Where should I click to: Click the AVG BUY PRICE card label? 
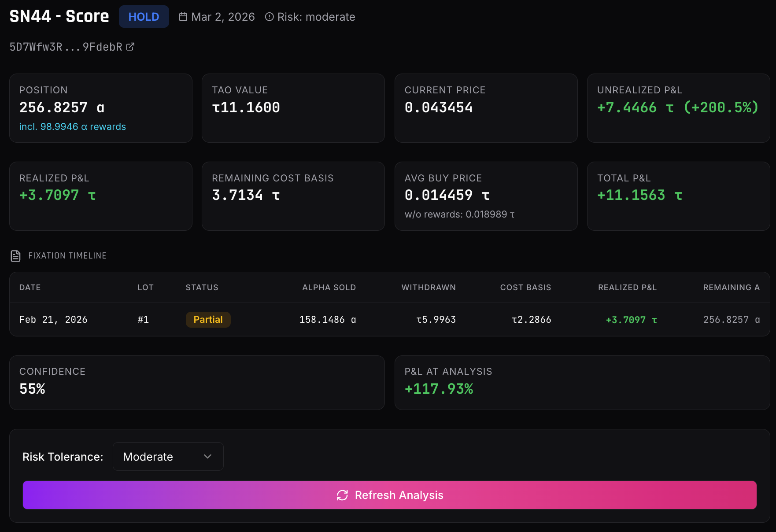pyautogui.click(x=443, y=178)
